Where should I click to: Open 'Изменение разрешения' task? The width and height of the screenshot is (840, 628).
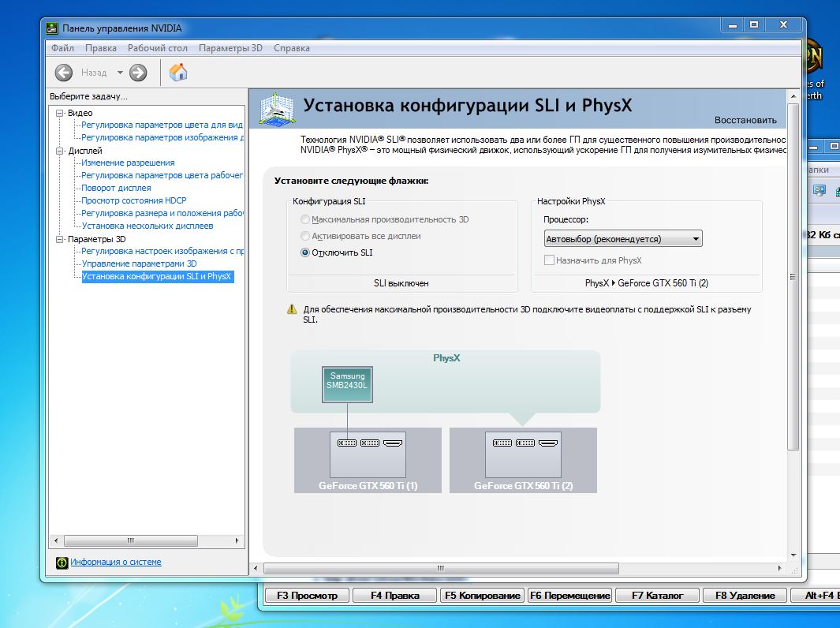[x=128, y=163]
